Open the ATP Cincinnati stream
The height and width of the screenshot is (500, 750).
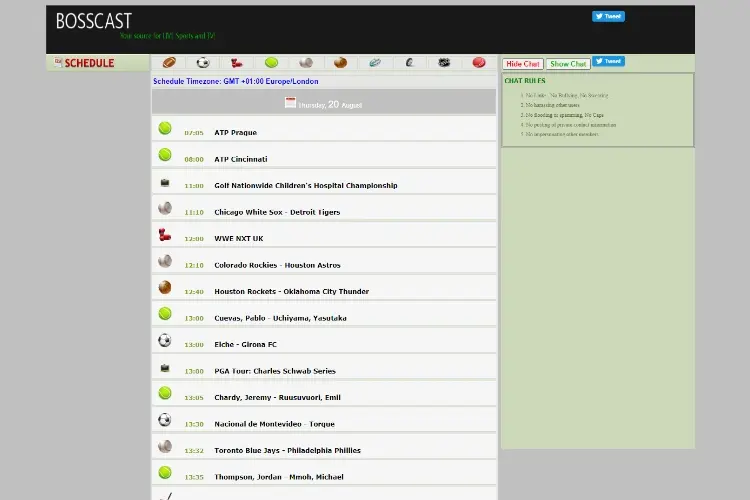241,159
